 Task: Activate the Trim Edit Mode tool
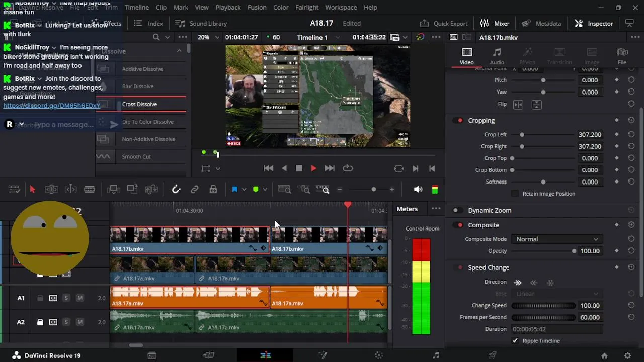[51, 189]
